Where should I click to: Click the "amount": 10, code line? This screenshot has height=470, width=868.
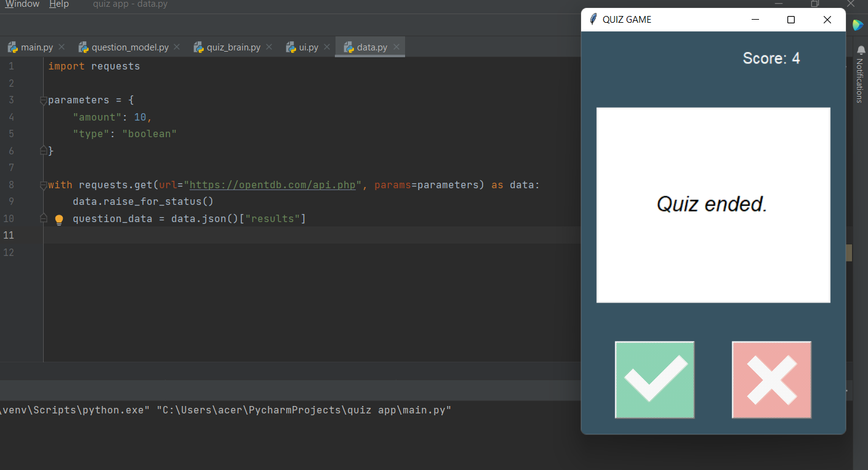coord(112,117)
